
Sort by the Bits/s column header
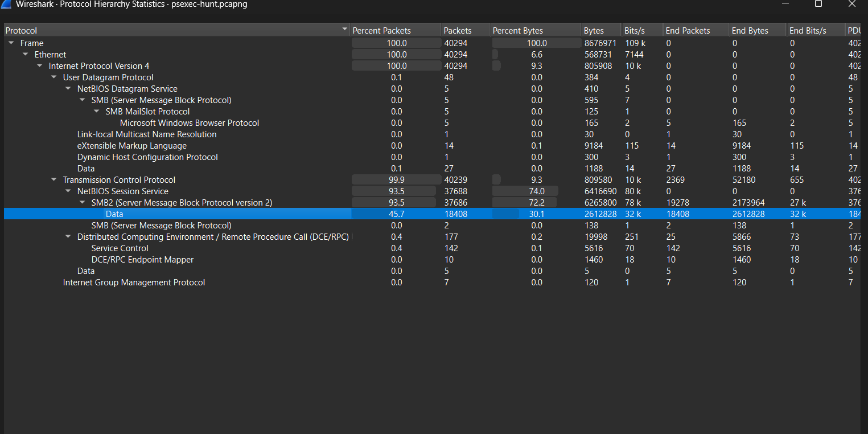[x=643, y=30]
